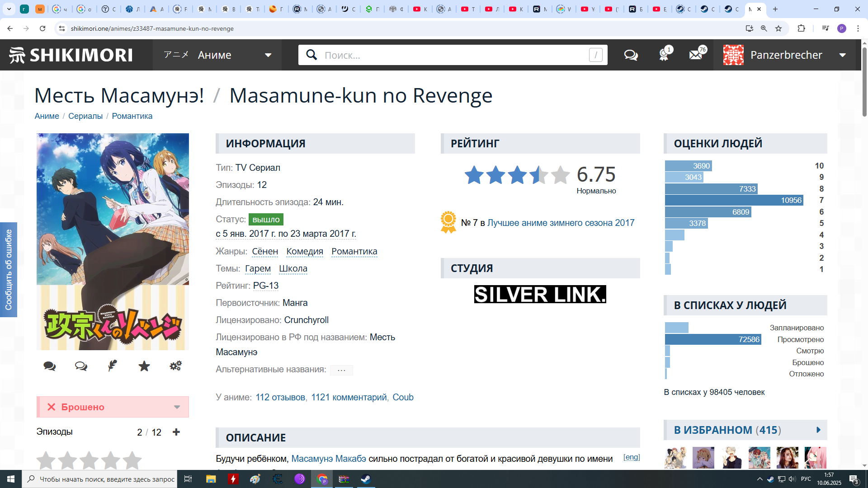Open achievements notification icon with badge 1
Image resolution: width=868 pixels, height=488 pixels.
664,55
